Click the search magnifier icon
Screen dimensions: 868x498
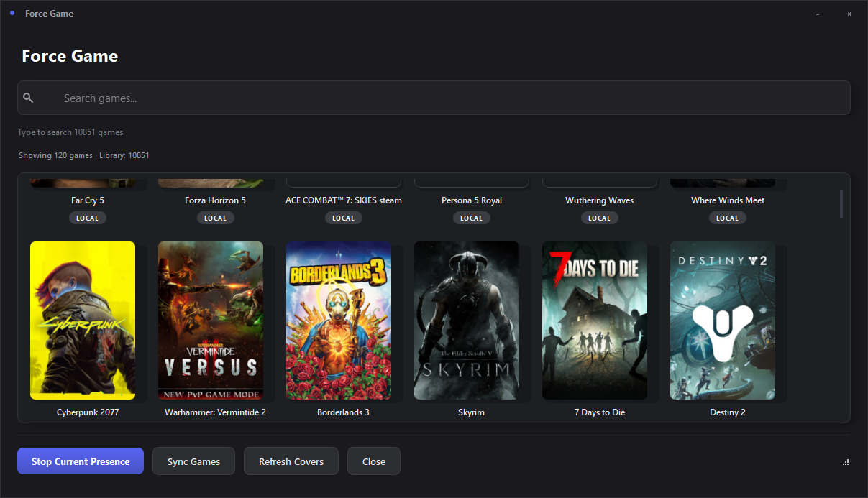tap(28, 98)
